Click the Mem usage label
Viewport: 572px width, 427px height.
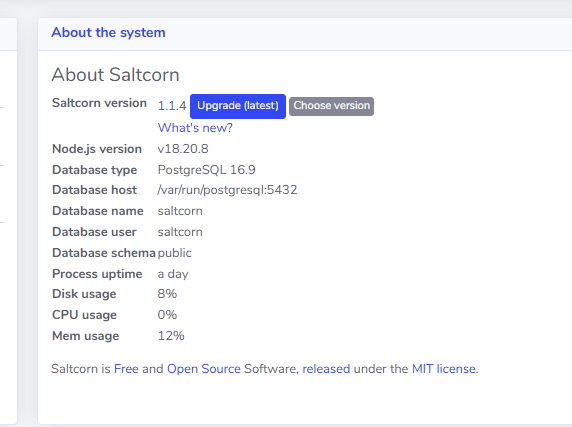point(85,336)
